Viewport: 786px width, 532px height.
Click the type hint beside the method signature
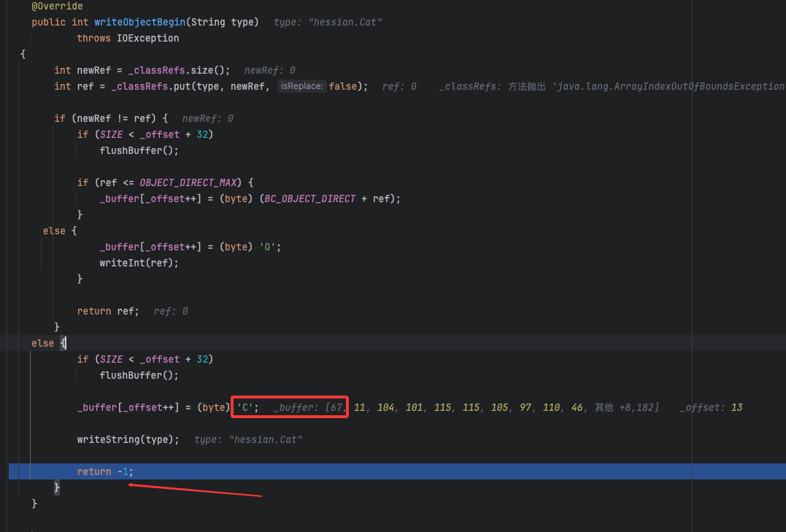coord(328,22)
